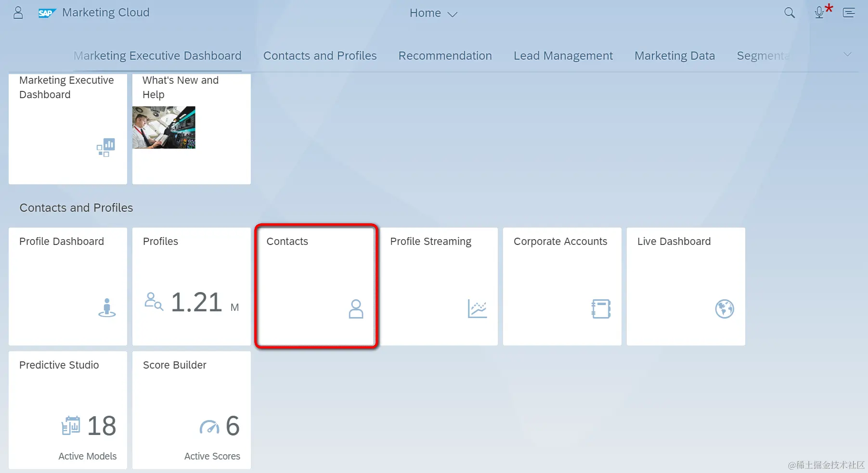Image resolution: width=868 pixels, height=473 pixels.
Task: Open the Contacts tile
Action: 315,286
